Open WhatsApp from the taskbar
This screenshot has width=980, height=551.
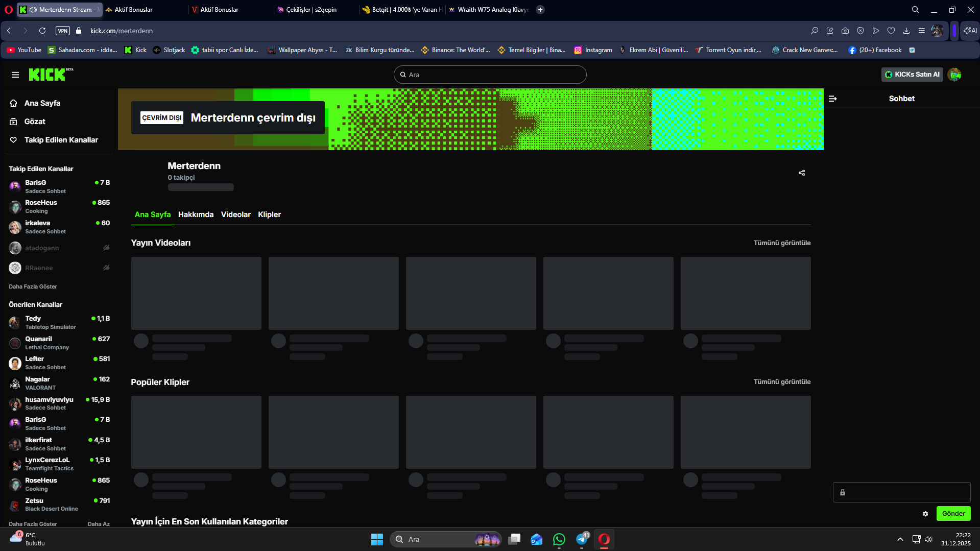[x=559, y=539]
